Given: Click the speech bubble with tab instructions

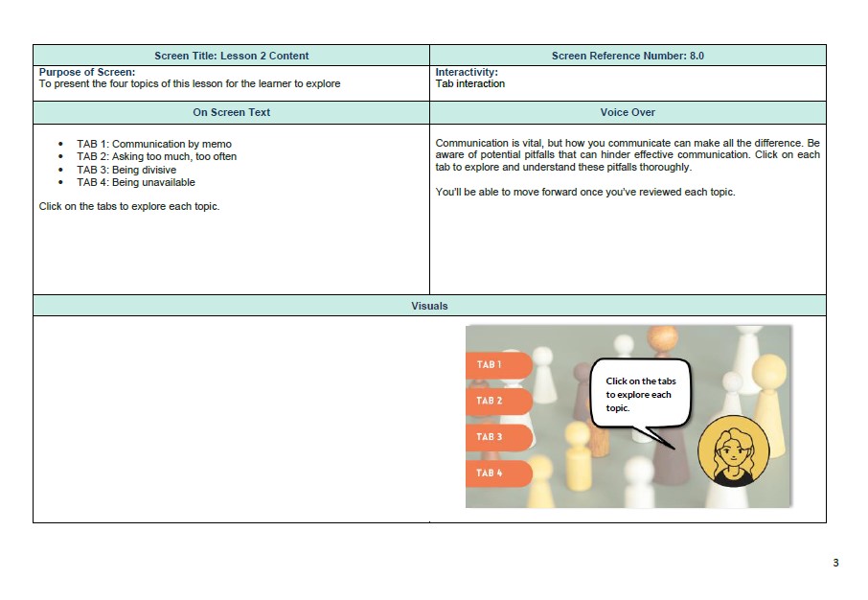Looking at the screenshot, I should tap(640, 394).
